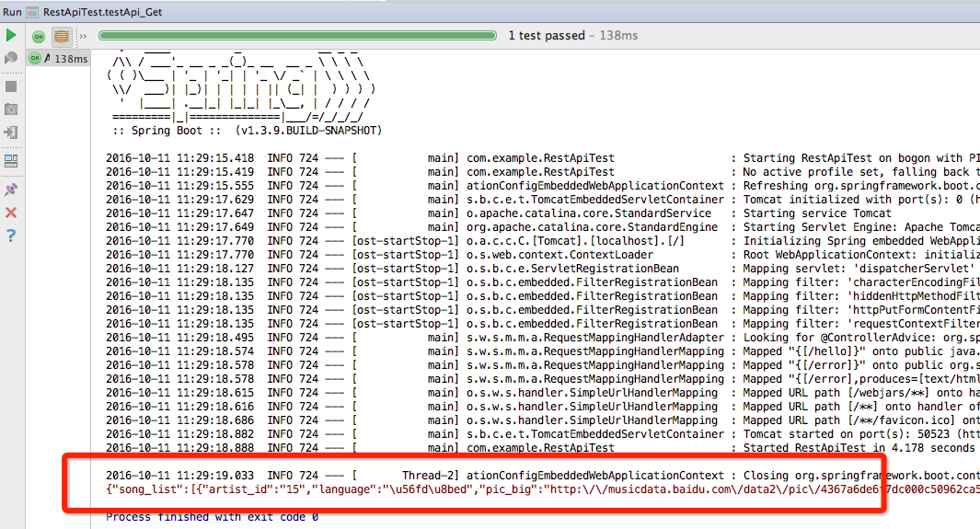Stop the running process
The image size is (980, 529).
point(11,86)
